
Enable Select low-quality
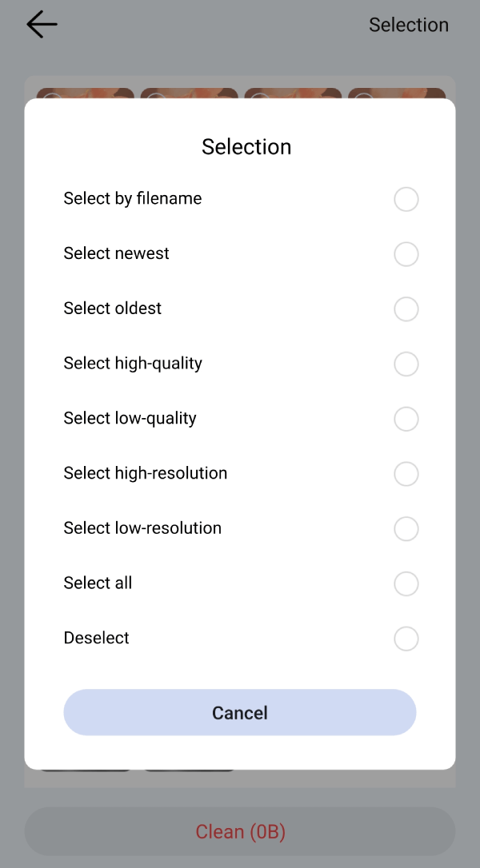coord(406,419)
